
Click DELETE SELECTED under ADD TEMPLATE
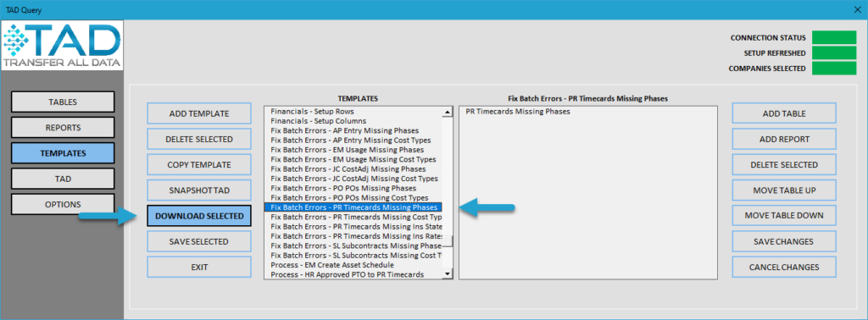tap(198, 139)
